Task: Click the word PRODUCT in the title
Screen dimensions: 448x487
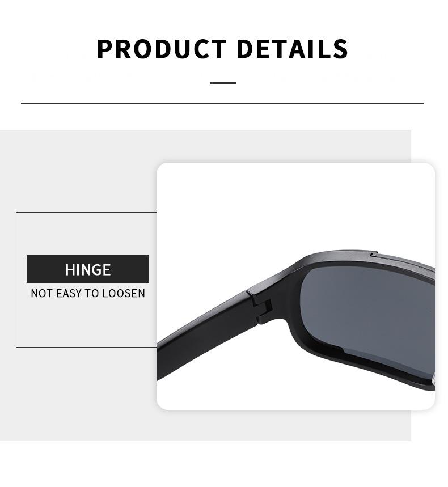Action: pyautogui.click(x=162, y=49)
